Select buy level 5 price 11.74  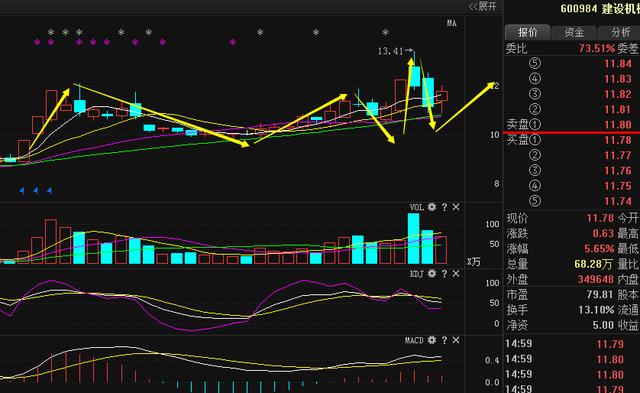(x=618, y=201)
